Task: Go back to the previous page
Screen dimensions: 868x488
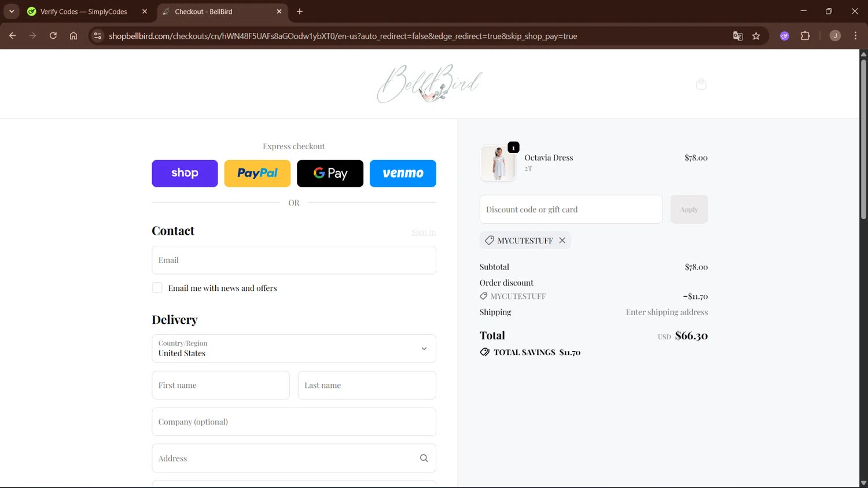Action: pos(12,36)
